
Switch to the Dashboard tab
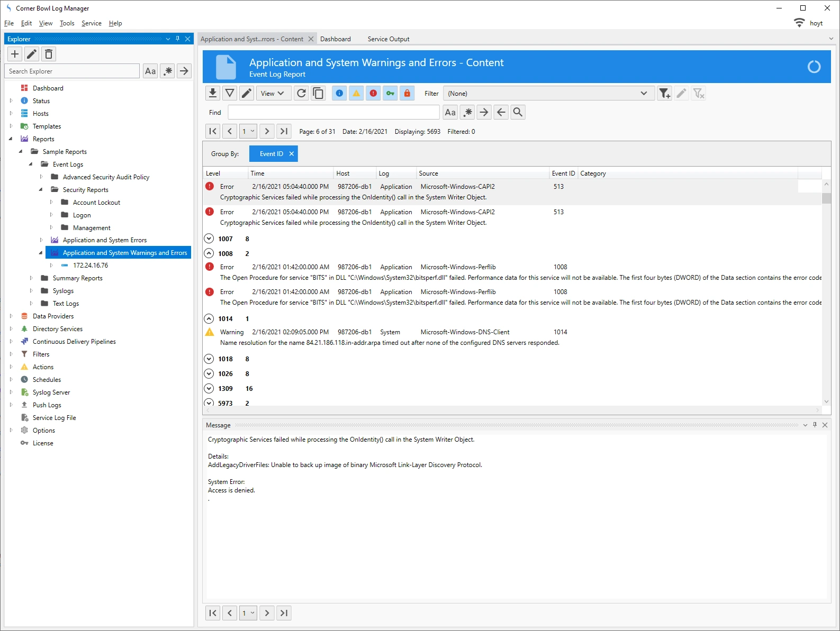[336, 39]
